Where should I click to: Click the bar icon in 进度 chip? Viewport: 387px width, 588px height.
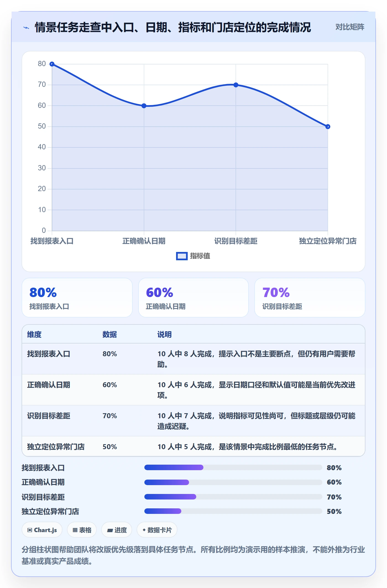(x=110, y=530)
